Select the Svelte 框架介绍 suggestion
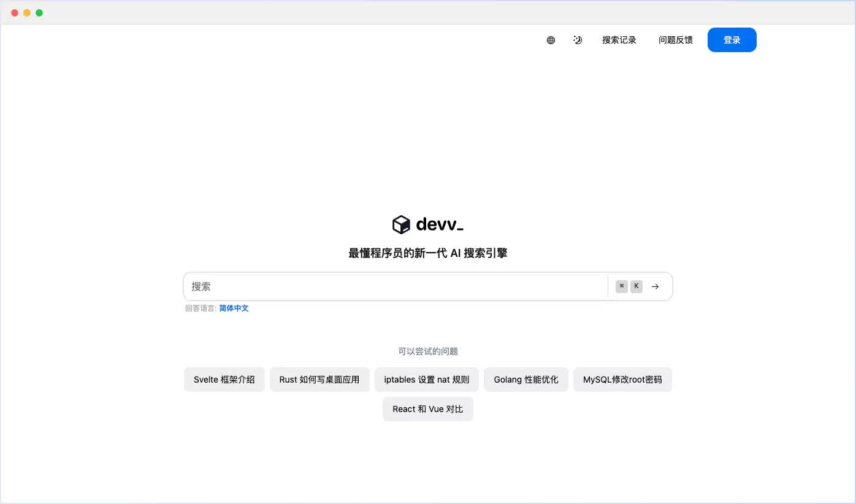 click(224, 380)
